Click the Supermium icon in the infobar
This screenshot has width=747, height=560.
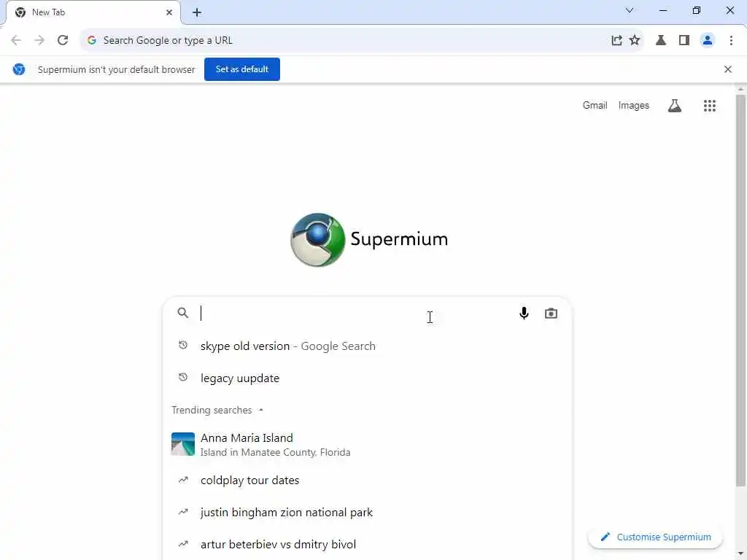coord(18,69)
